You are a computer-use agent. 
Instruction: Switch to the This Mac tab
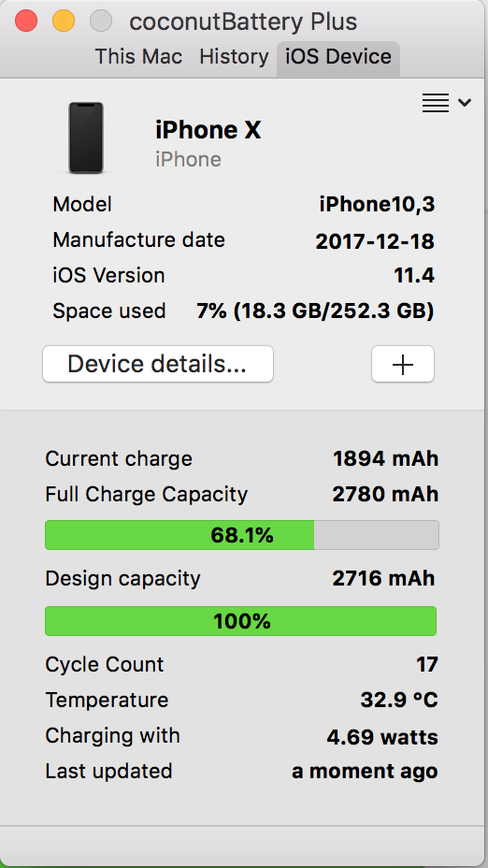click(138, 56)
